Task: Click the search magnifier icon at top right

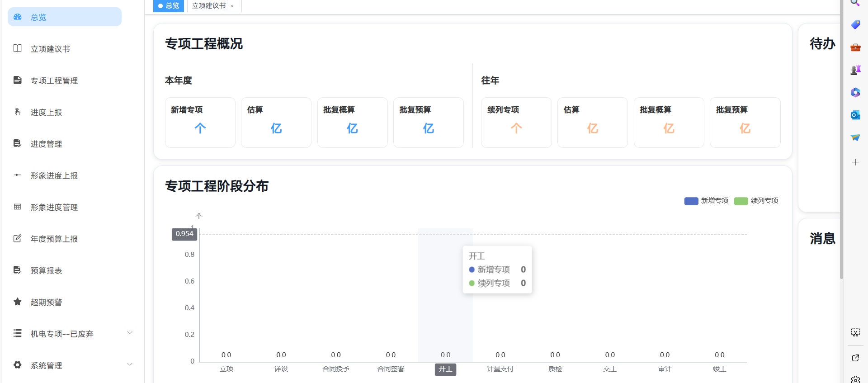Action: 855,3
